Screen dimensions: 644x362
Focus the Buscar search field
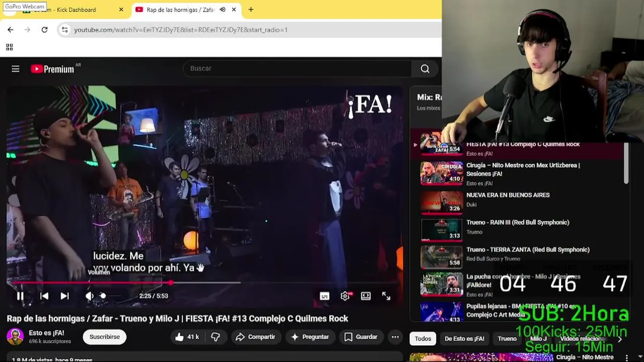tap(297, 68)
